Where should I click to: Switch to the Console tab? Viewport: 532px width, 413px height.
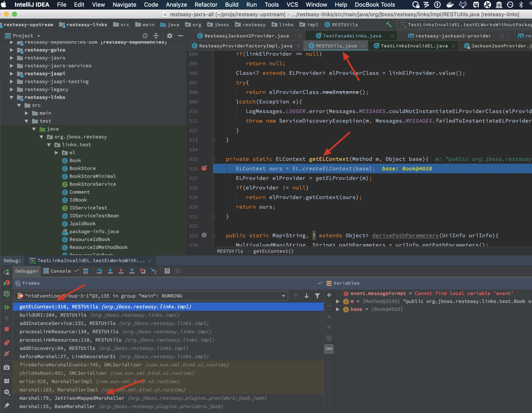click(60, 271)
